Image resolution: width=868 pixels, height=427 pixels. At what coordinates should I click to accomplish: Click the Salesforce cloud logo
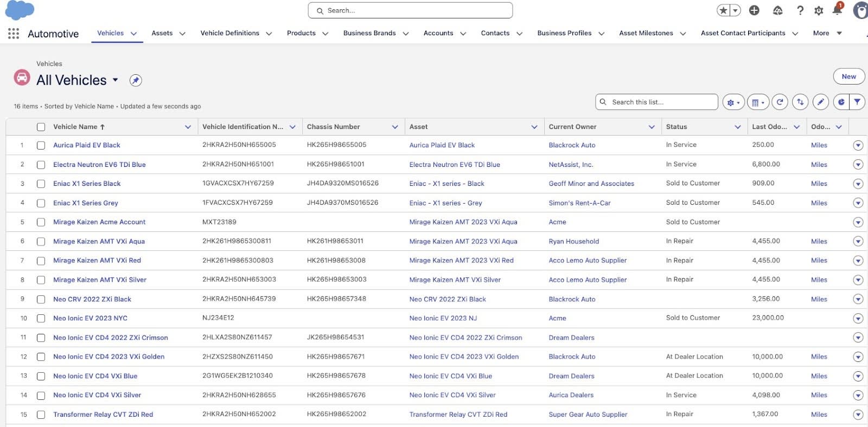point(20,10)
